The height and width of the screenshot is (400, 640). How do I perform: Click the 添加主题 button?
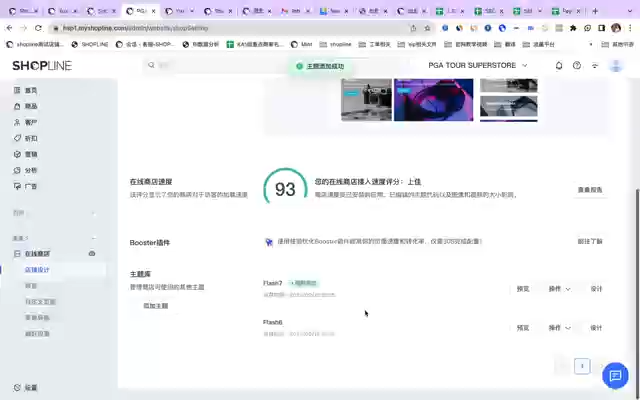coord(155,305)
